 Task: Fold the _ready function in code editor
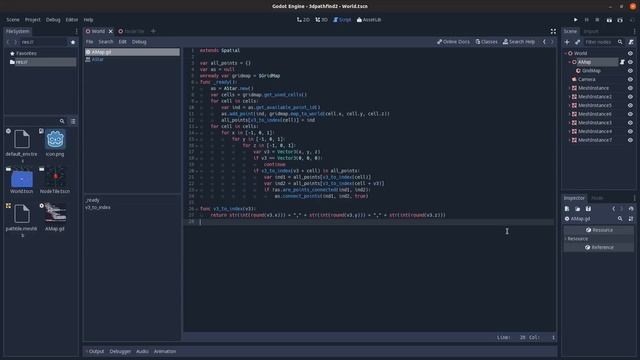tap(196, 82)
